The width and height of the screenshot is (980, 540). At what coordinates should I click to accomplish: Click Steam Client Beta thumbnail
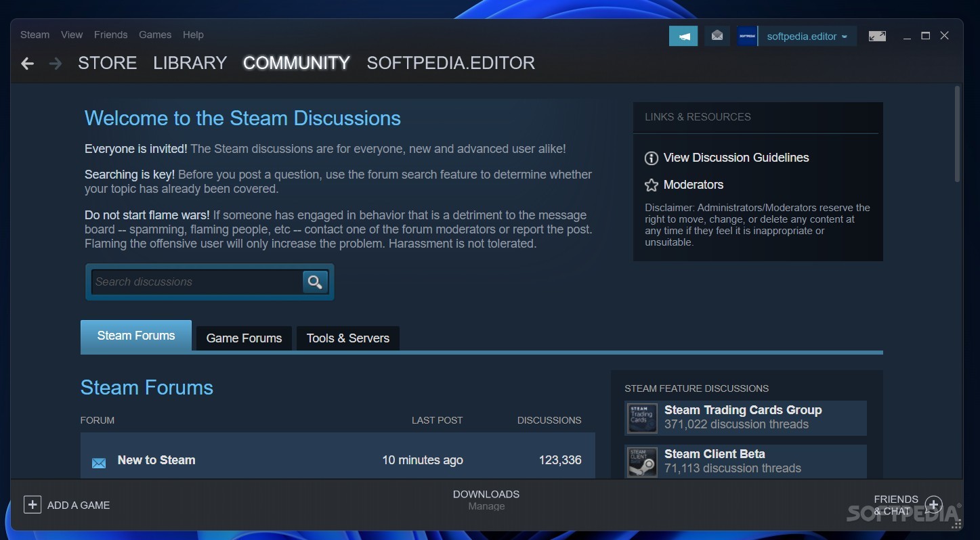642,462
